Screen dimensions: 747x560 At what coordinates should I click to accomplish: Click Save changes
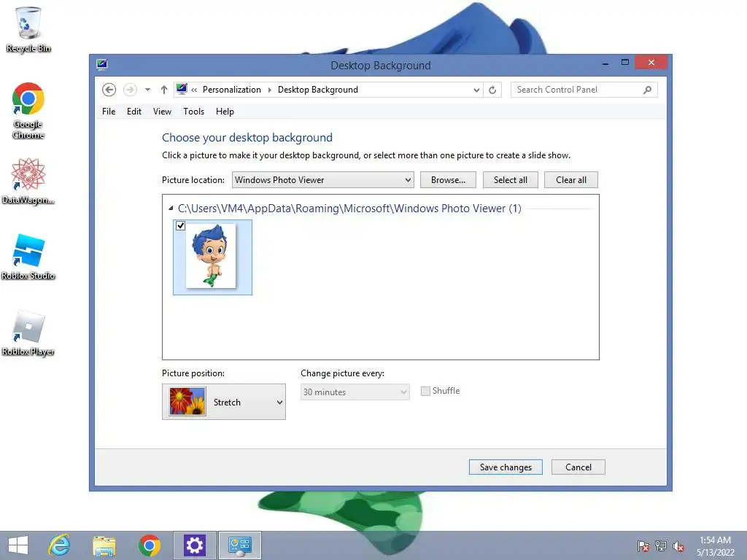click(x=506, y=467)
